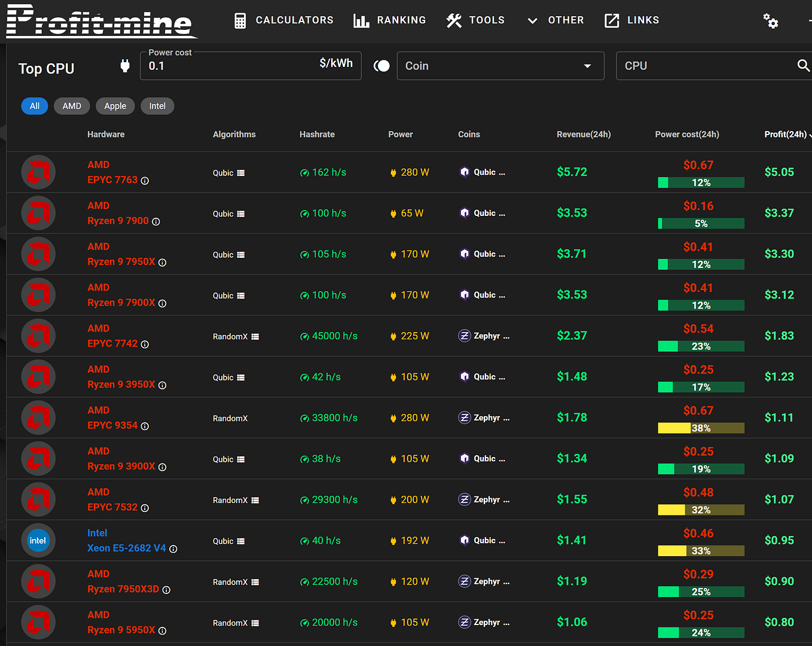Click info icon next to Ryzen 9 3950X
Screen dimensions: 812x646
coord(162,385)
